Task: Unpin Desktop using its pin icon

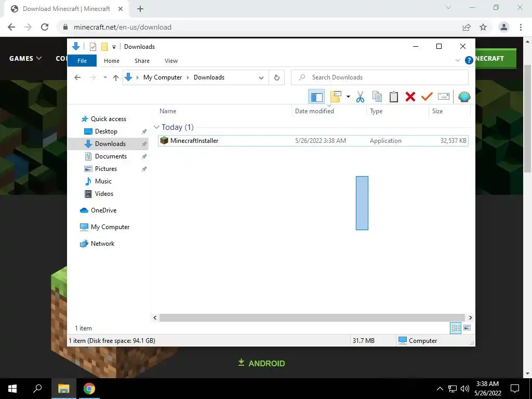Action: pos(144,131)
